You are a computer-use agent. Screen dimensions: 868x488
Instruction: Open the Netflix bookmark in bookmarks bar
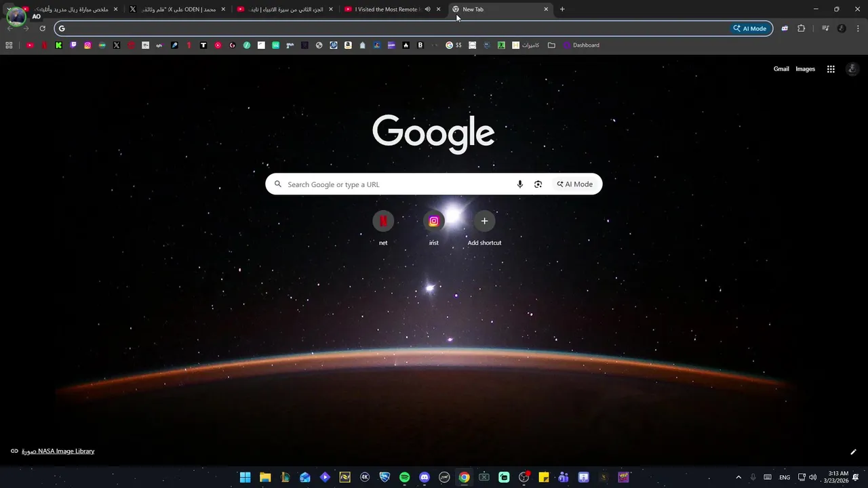[x=44, y=45]
